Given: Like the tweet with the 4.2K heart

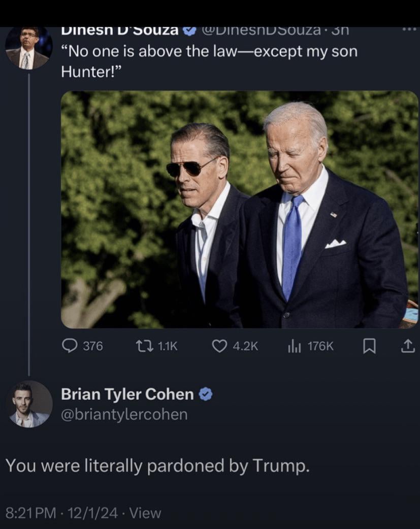Looking at the screenshot, I should pyautogui.click(x=219, y=346).
